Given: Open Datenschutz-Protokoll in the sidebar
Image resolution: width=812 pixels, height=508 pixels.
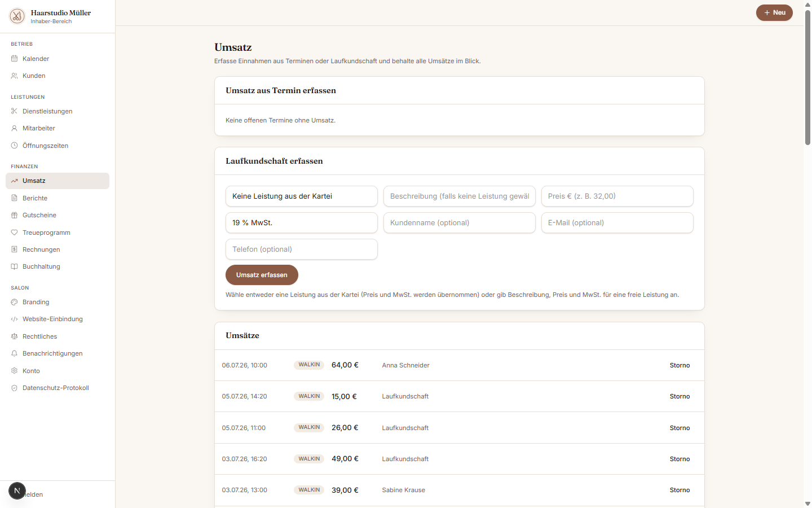Looking at the screenshot, I should (x=58, y=388).
